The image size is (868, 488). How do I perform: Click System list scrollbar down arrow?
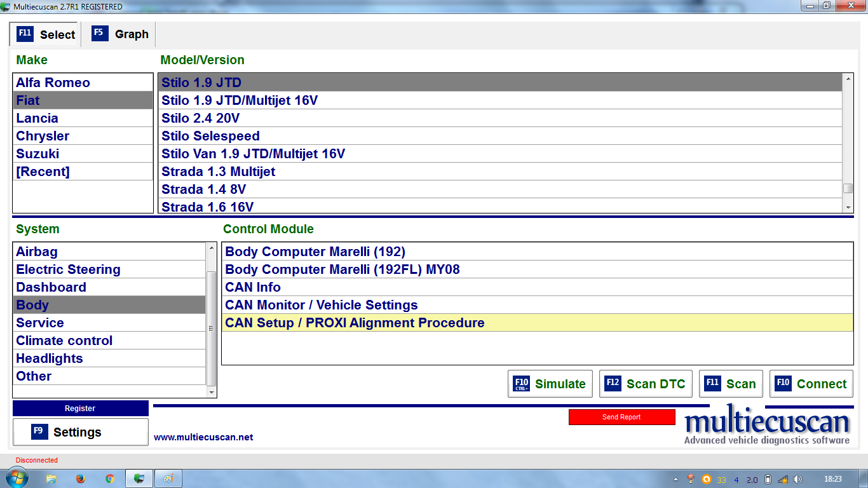click(x=212, y=393)
